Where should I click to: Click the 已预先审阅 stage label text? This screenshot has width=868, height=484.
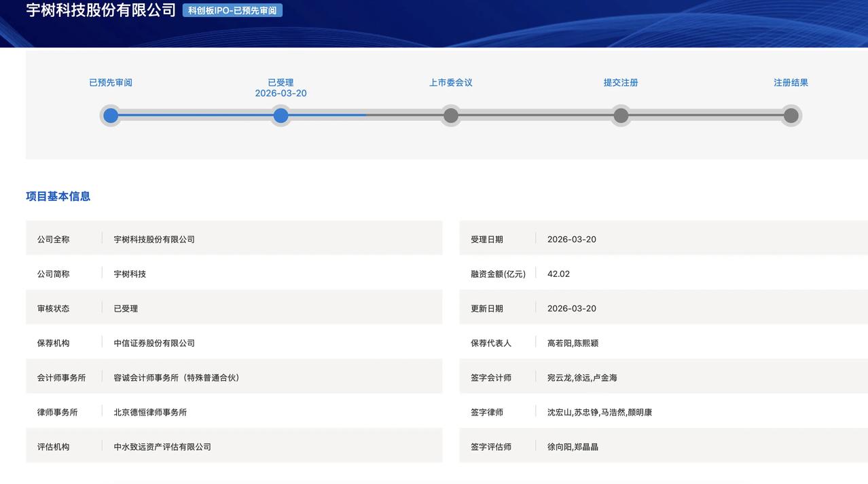tap(110, 82)
